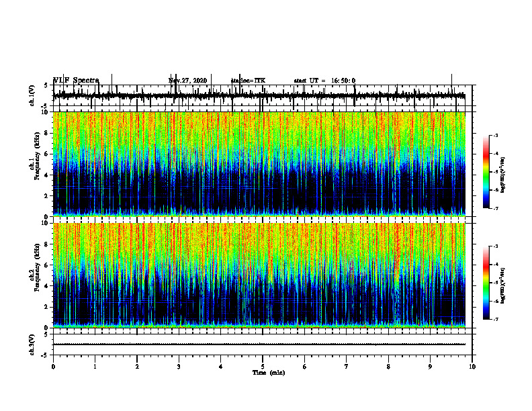Click the "station=ITK" header label
The height and width of the screenshot is (411, 532).
point(248,81)
